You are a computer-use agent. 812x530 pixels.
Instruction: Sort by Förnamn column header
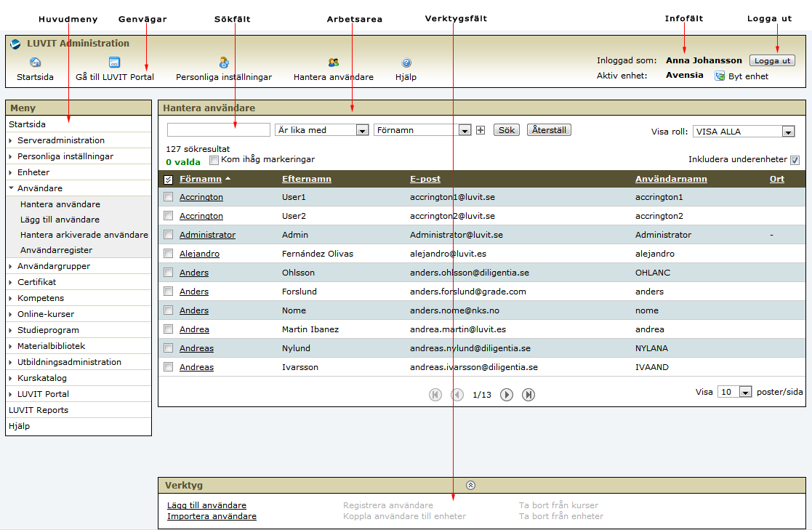click(x=201, y=179)
